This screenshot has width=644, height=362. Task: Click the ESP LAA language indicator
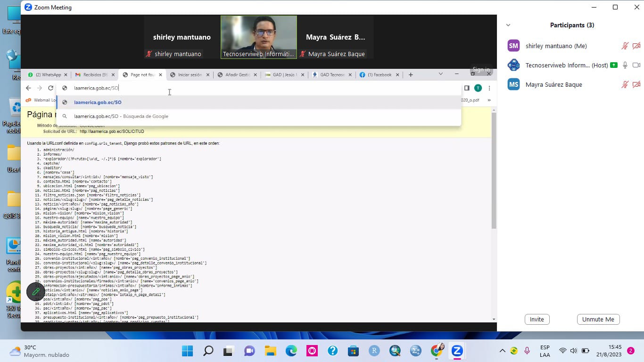point(545,351)
